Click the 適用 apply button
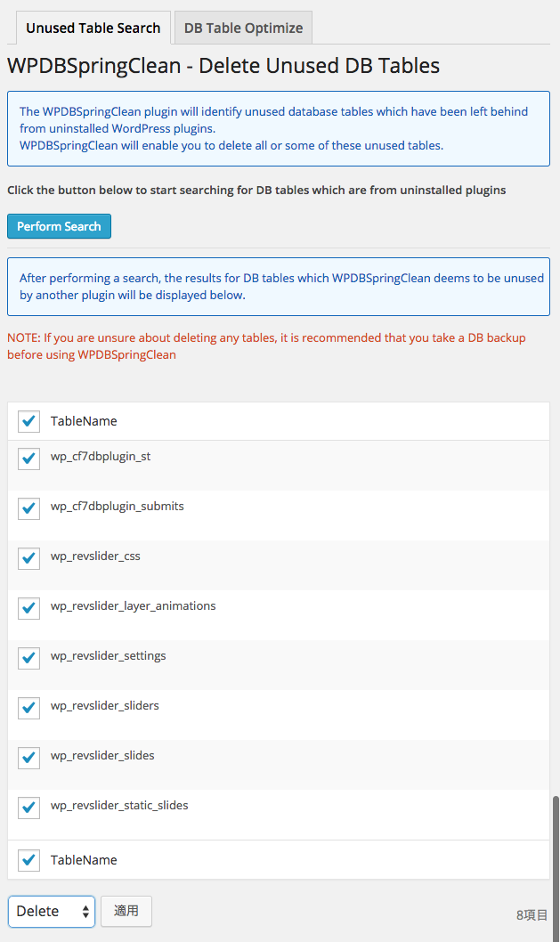Image resolution: width=560 pixels, height=942 pixels. (126, 911)
